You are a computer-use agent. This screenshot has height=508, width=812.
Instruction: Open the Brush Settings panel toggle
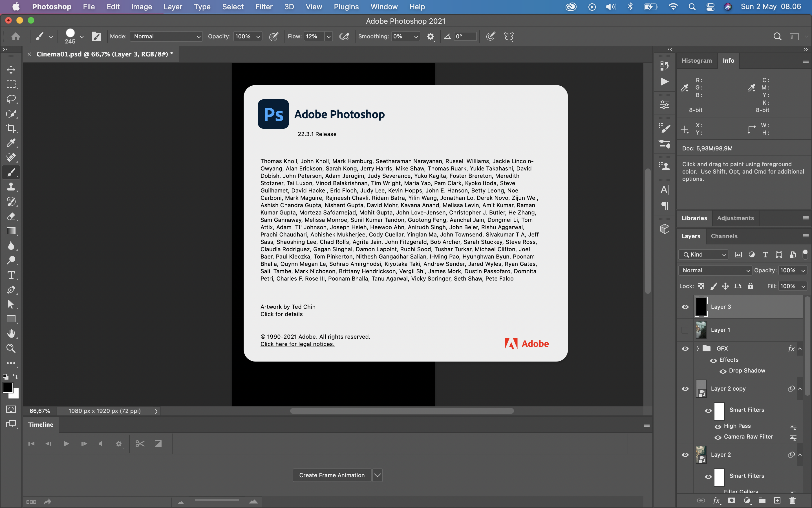(96, 36)
